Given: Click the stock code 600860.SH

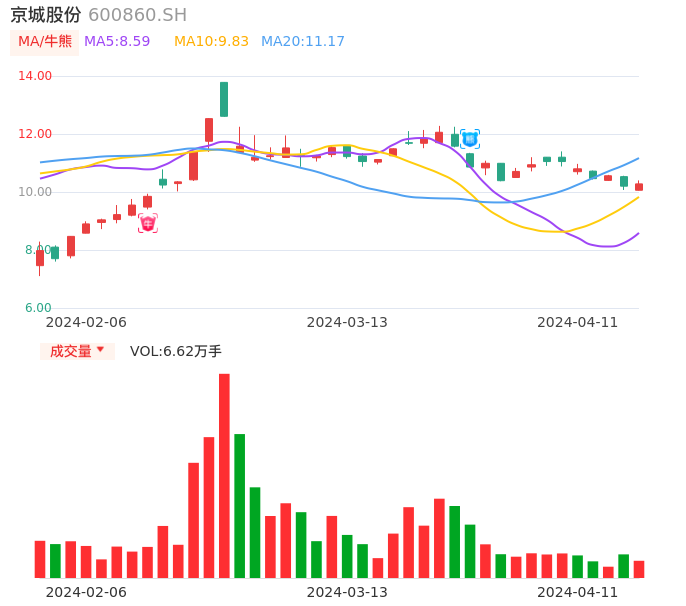Looking at the screenshot, I should 138,15.
